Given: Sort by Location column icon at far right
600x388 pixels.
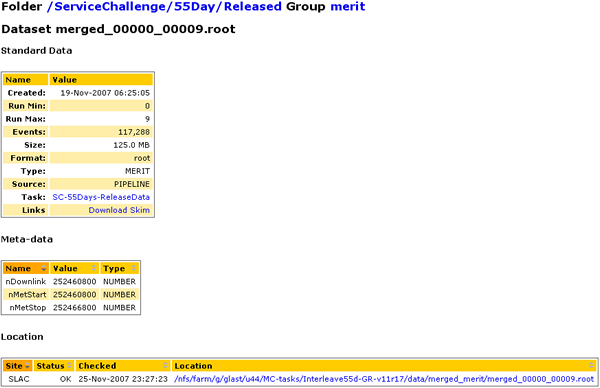Looking at the screenshot, I should pyautogui.click(x=592, y=366).
